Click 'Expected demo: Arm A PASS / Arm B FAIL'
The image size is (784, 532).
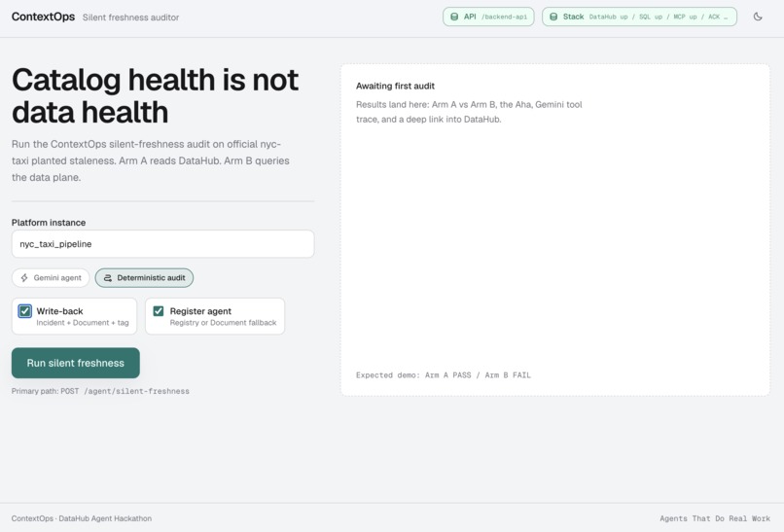click(443, 375)
